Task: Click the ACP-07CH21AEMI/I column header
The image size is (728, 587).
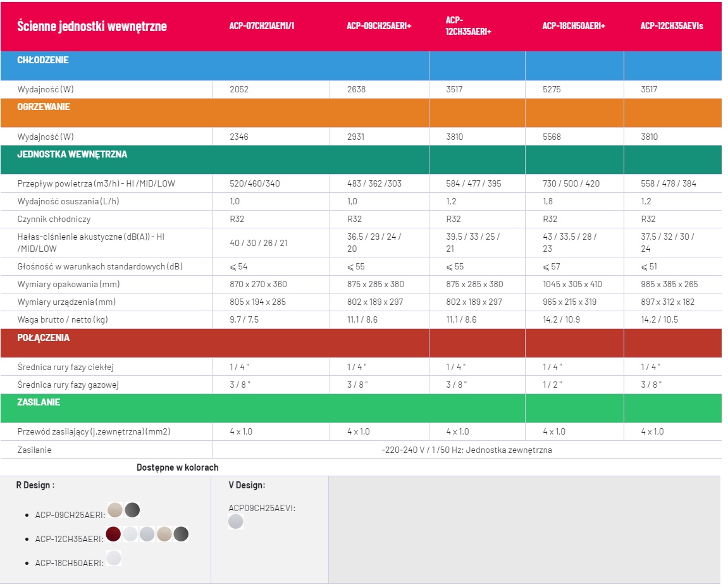Action: (262, 26)
